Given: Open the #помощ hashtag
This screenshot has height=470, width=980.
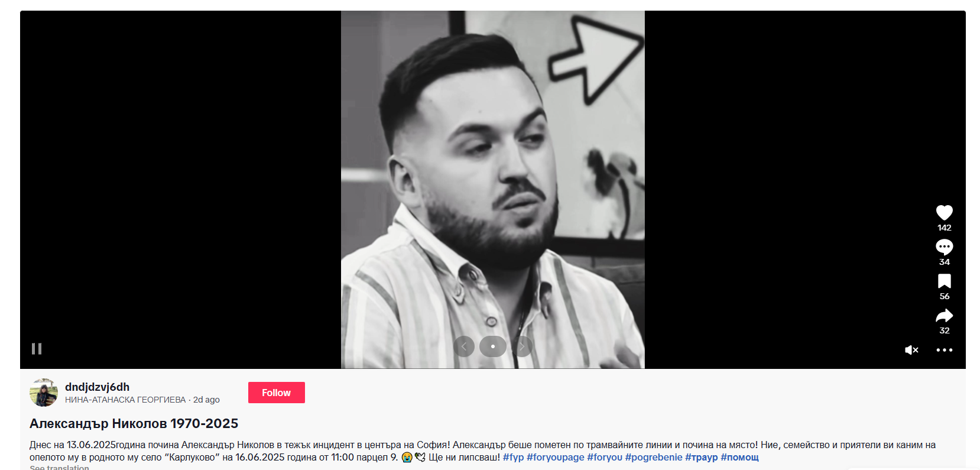Looking at the screenshot, I should click(x=739, y=457).
